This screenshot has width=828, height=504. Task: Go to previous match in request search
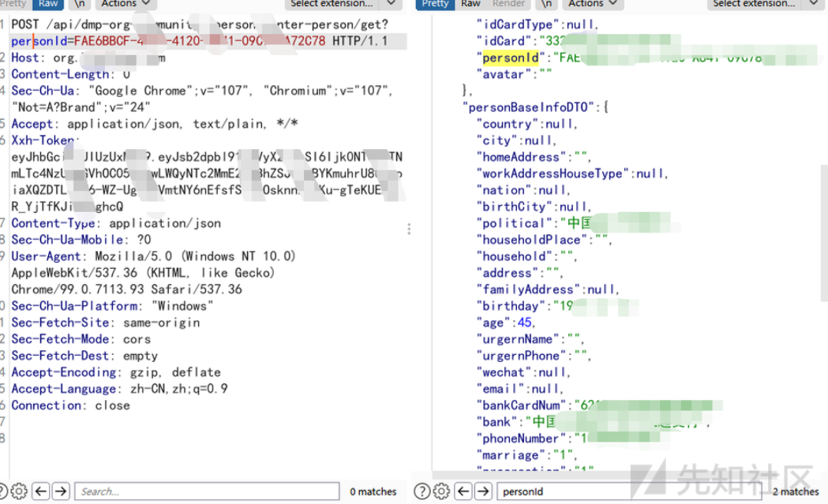click(41, 491)
